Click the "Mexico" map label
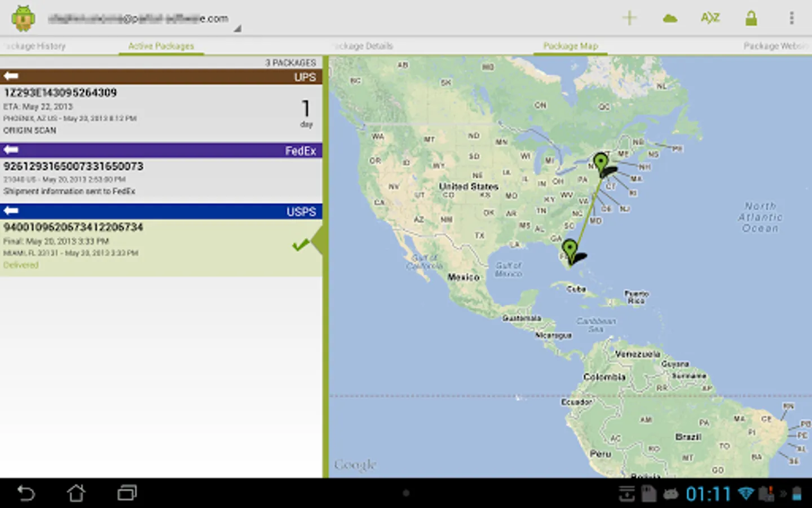Image resolution: width=812 pixels, height=508 pixels. (x=464, y=277)
